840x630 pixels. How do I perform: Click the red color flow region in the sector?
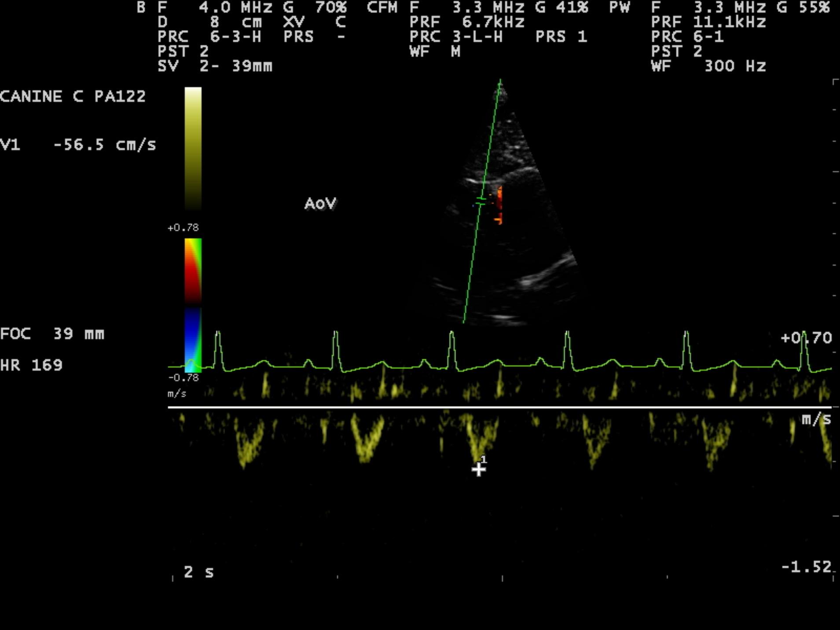coord(499,202)
